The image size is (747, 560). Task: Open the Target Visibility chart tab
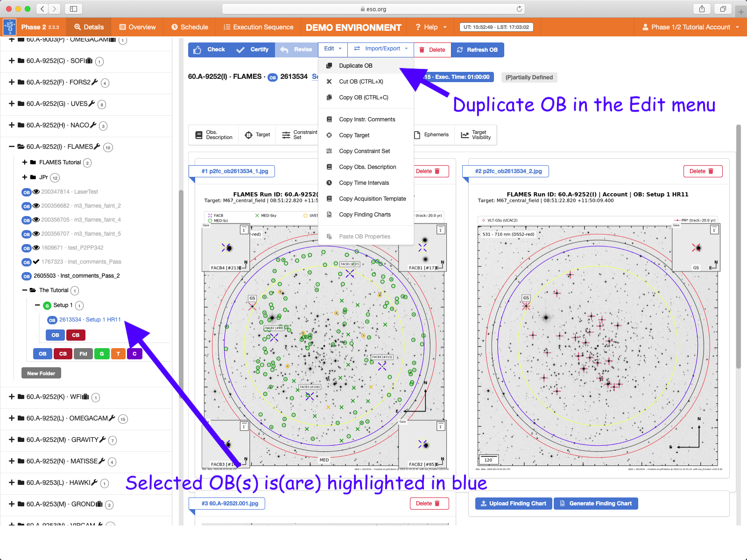tap(476, 135)
